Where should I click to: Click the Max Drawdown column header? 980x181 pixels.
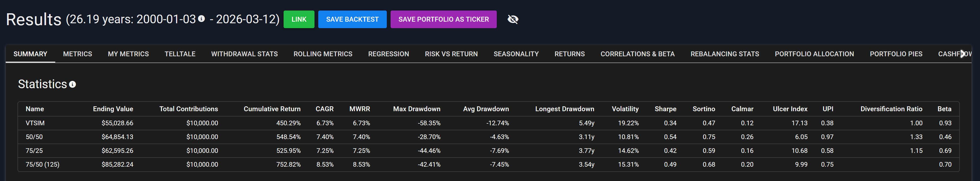pyautogui.click(x=416, y=109)
